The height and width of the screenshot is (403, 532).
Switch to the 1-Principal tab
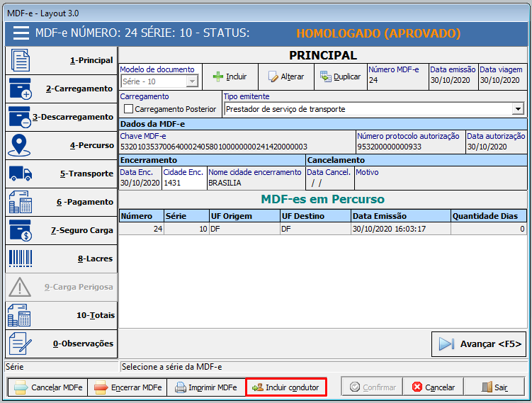click(x=60, y=61)
